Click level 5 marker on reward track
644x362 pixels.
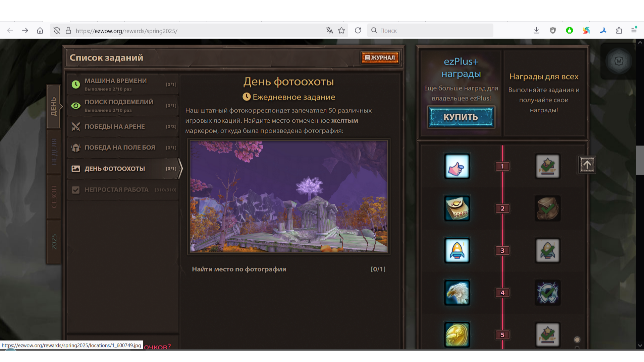(x=502, y=335)
